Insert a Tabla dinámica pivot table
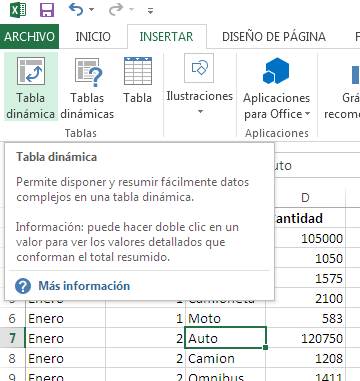The image size is (360, 381). 30,88
